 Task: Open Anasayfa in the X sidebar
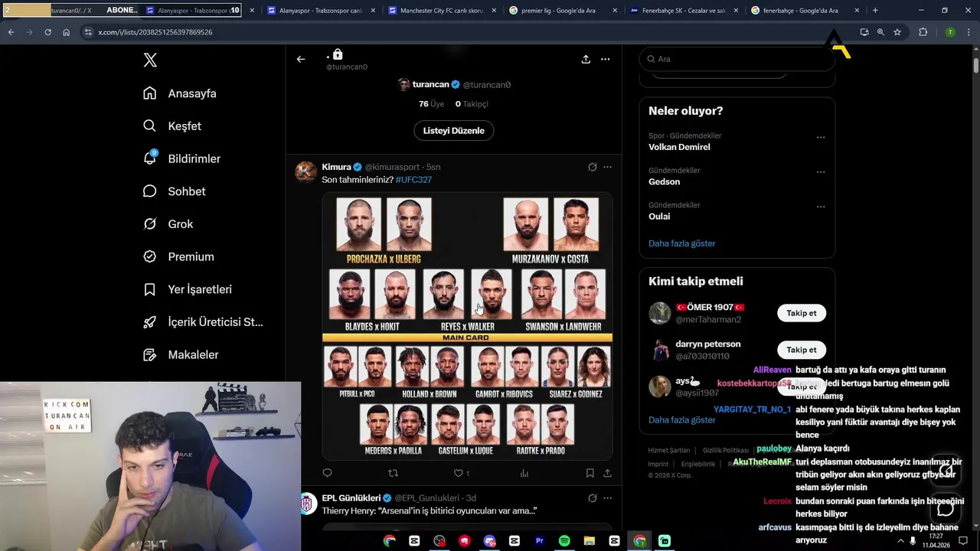(x=180, y=93)
